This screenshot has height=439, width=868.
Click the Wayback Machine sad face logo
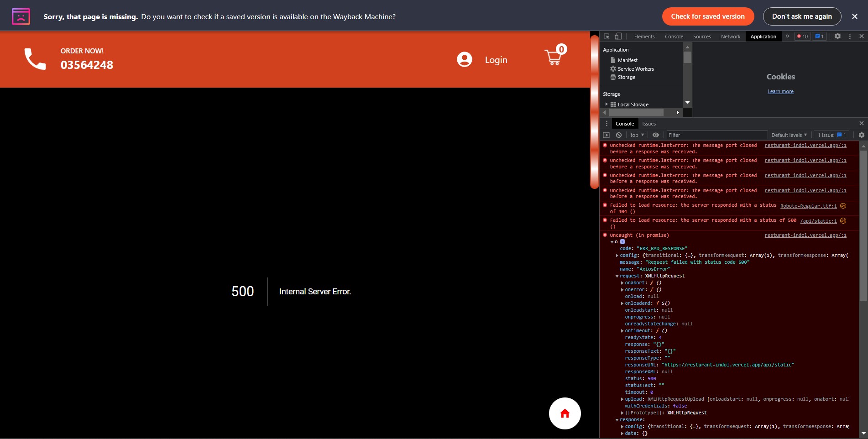tap(21, 16)
